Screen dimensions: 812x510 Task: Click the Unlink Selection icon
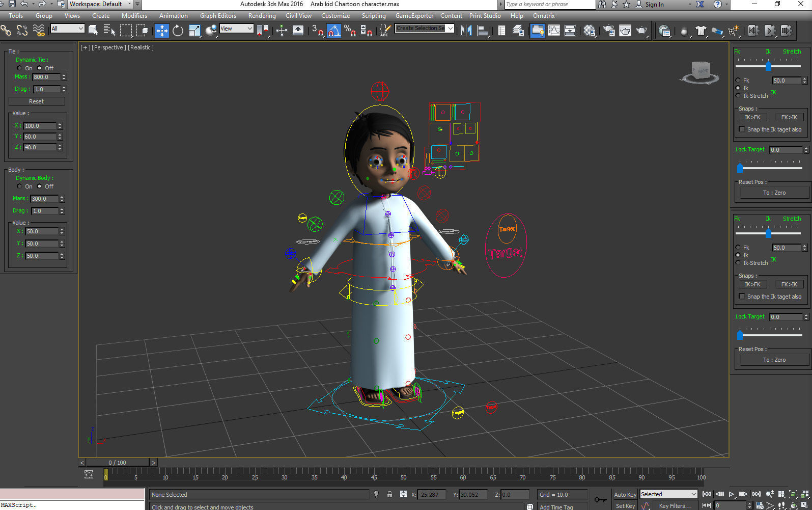click(x=22, y=31)
